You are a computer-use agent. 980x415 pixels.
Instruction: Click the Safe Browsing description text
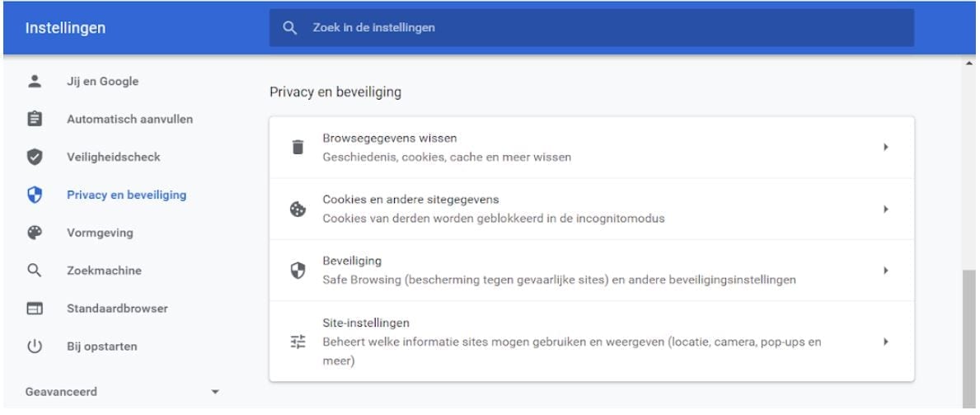click(559, 280)
